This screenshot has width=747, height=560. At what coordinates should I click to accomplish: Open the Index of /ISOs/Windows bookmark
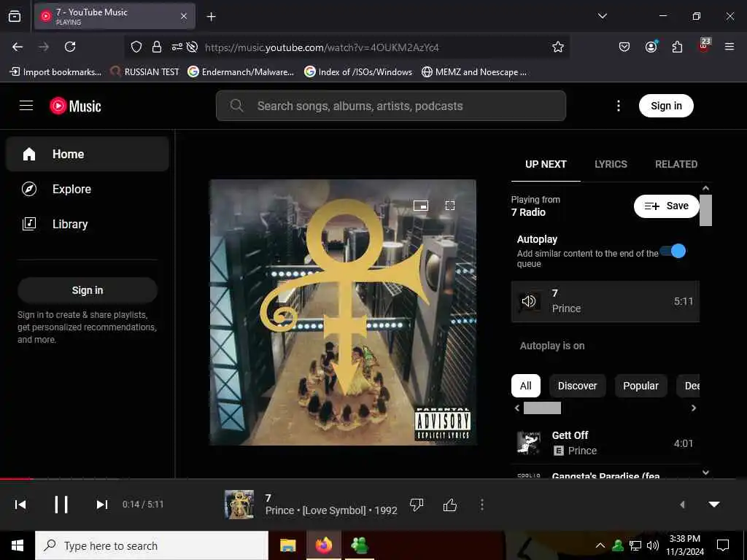(x=358, y=72)
